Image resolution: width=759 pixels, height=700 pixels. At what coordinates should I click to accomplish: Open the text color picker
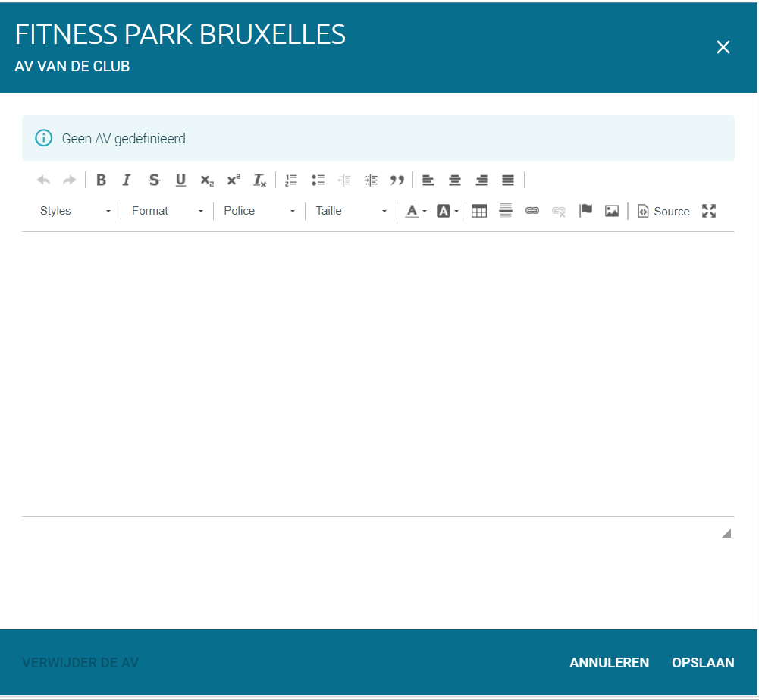pyautogui.click(x=416, y=211)
